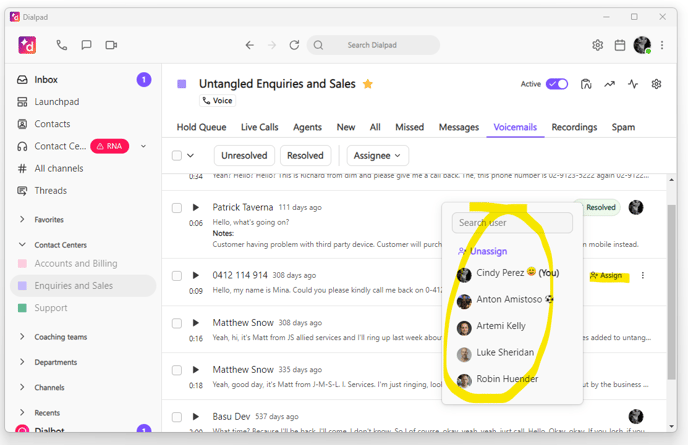
Task: Click the voicemail list vertical scrollbar
Action: 671,292
